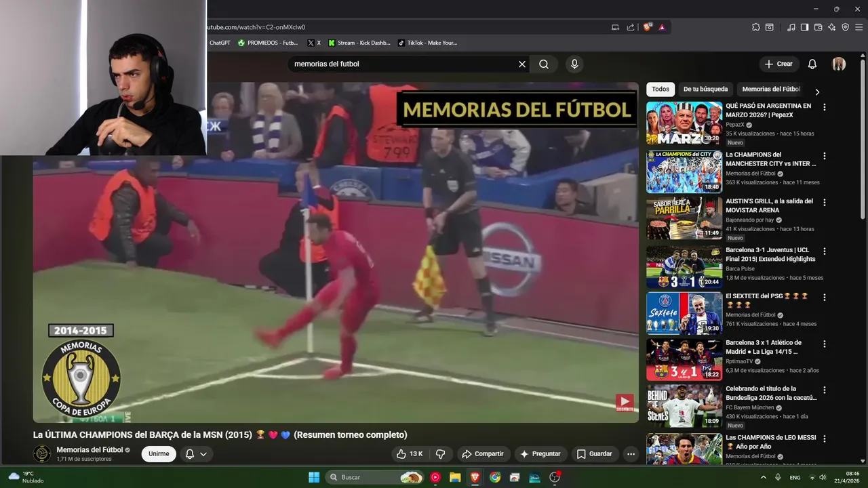
Task: Select the De tu búsqueda filter chip
Action: pos(705,89)
